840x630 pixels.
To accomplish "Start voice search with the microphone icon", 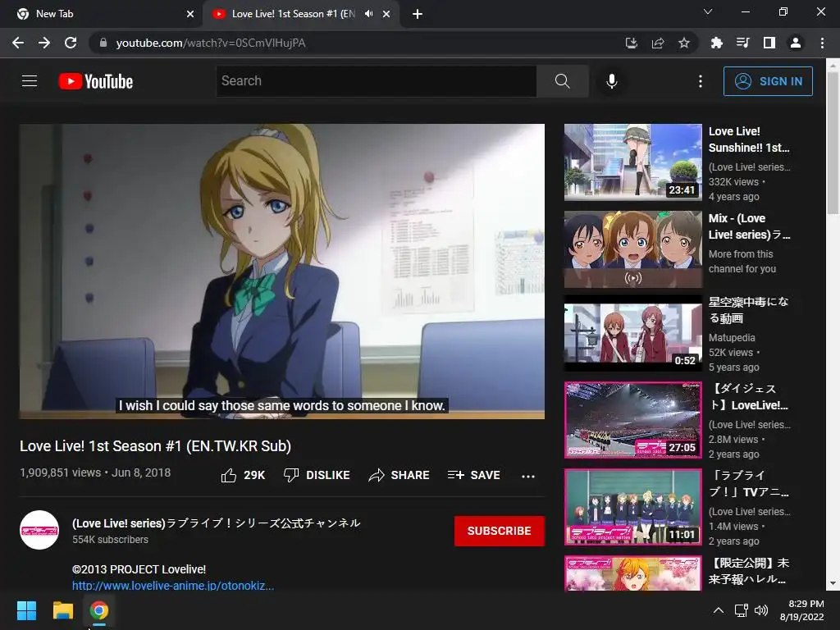I will (x=612, y=81).
